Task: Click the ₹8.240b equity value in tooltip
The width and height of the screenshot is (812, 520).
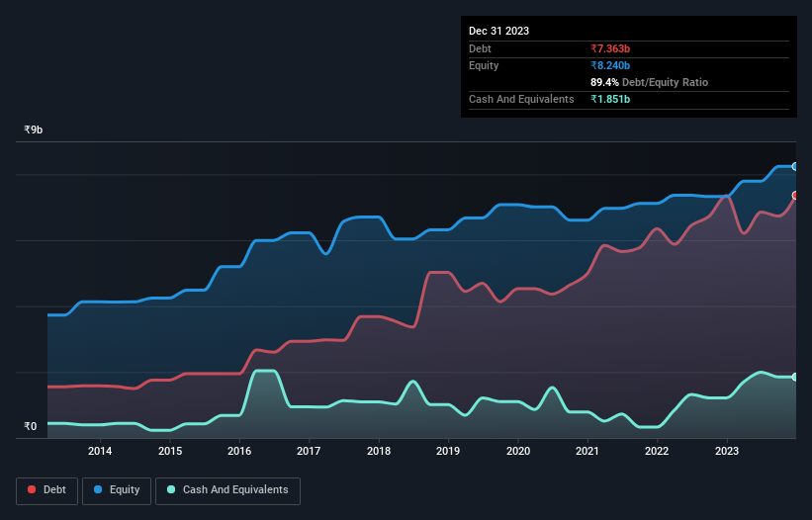Action: [610, 65]
